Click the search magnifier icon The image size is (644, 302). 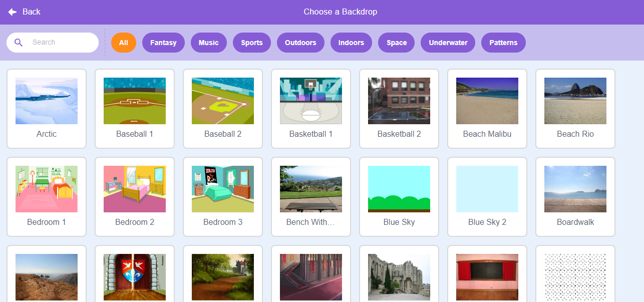(19, 43)
